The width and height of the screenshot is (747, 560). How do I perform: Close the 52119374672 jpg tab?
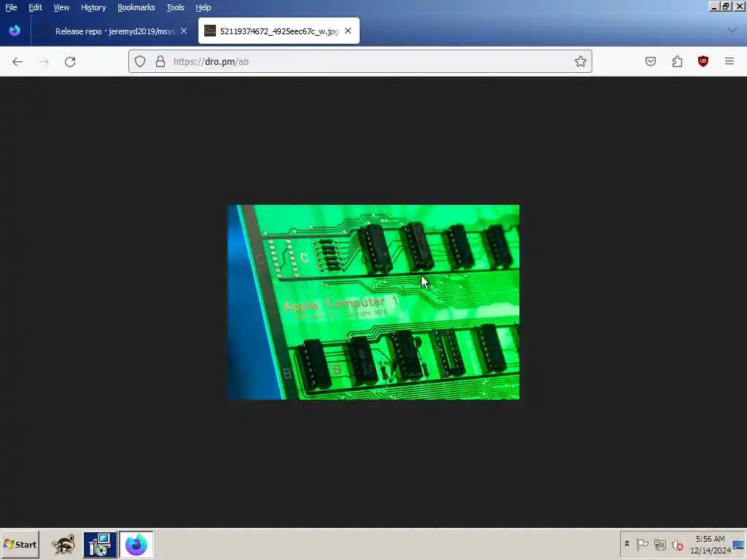tap(348, 31)
